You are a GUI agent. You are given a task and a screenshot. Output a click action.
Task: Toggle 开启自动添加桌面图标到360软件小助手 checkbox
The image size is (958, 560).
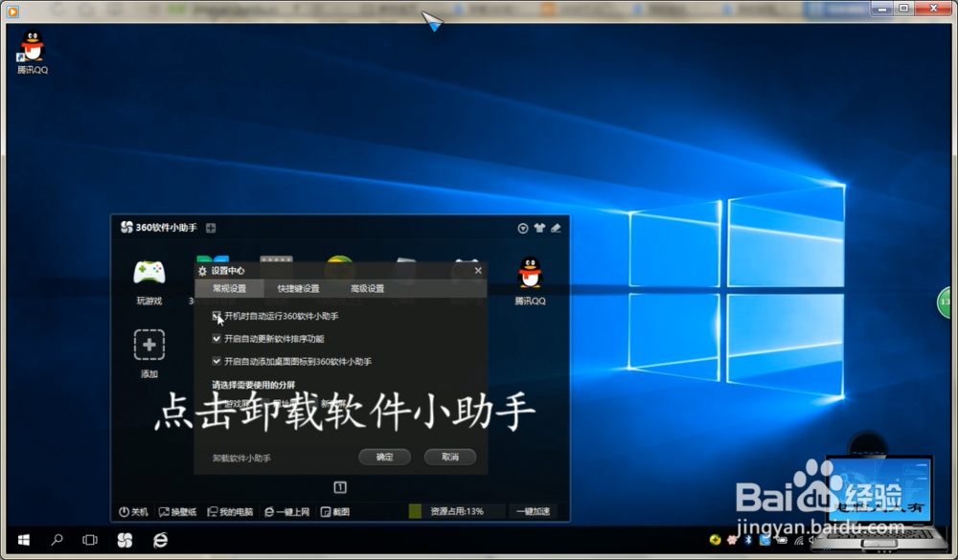coord(217,361)
